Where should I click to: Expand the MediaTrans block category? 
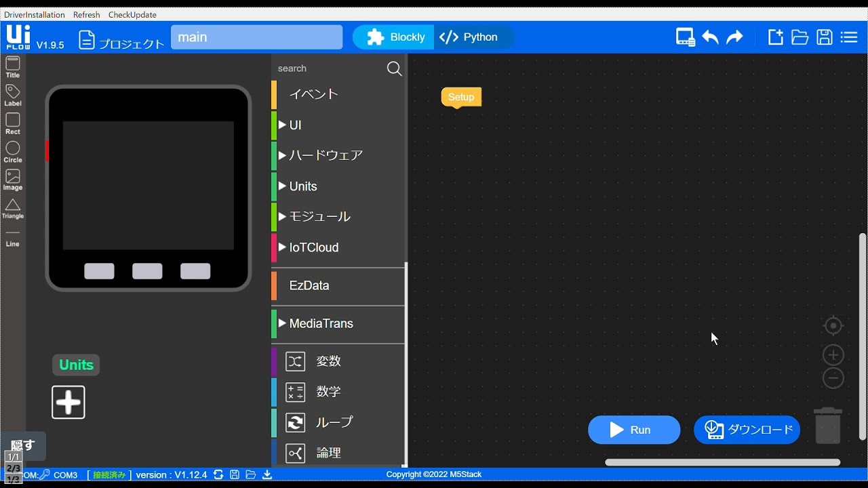click(338, 323)
